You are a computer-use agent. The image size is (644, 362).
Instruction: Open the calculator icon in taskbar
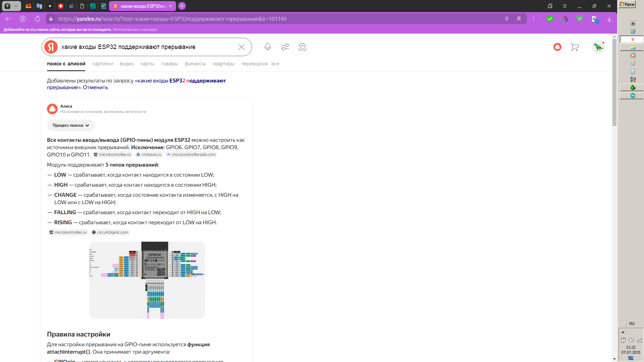coord(633,71)
